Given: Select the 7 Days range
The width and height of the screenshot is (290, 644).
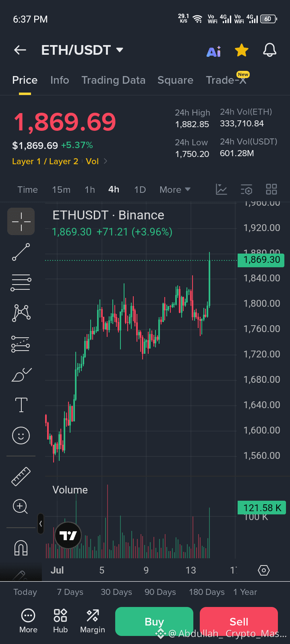Looking at the screenshot, I should tap(70, 592).
